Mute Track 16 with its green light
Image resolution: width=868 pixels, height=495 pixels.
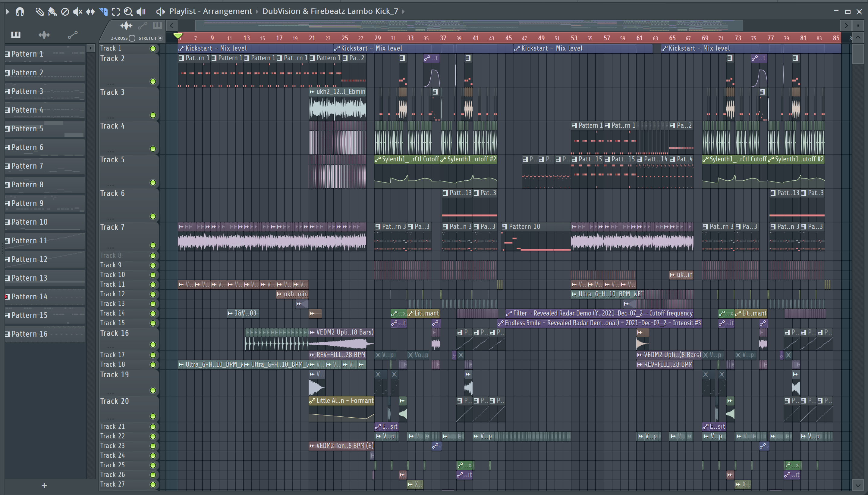click(x=153, y=345)
